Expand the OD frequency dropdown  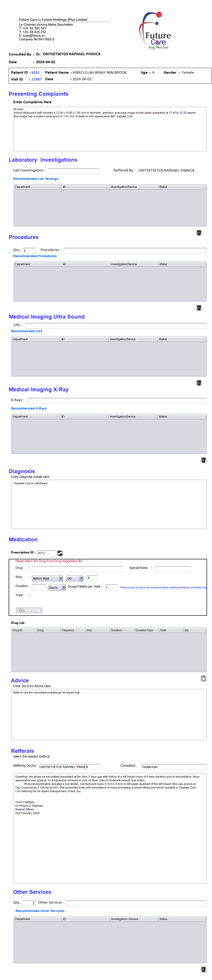click(x=75, y=578)
